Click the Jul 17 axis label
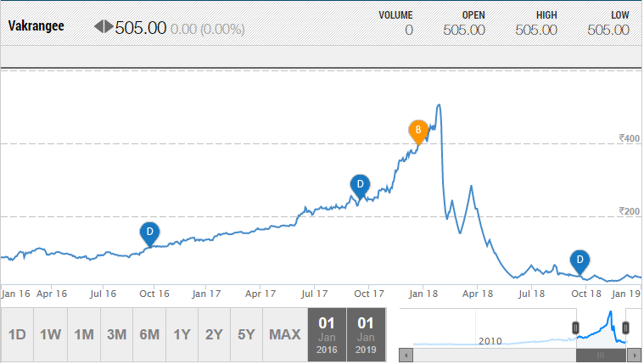The height and width of the screenshot is (364, 644). click(x=315, y=294)
